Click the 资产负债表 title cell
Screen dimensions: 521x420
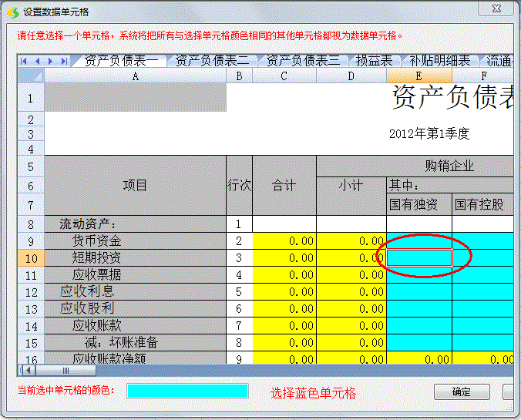[x=452, y=97]
